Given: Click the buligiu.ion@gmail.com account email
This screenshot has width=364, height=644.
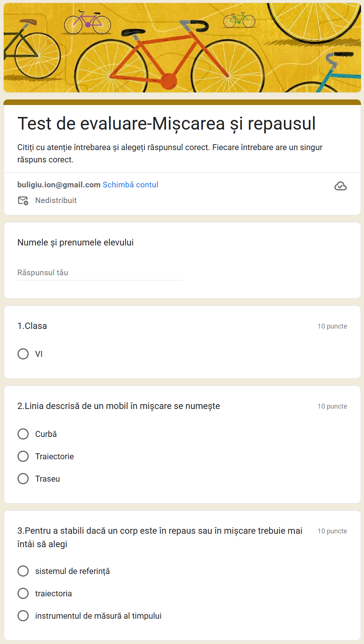Looking at the screenshot, I should coord(59,185).
